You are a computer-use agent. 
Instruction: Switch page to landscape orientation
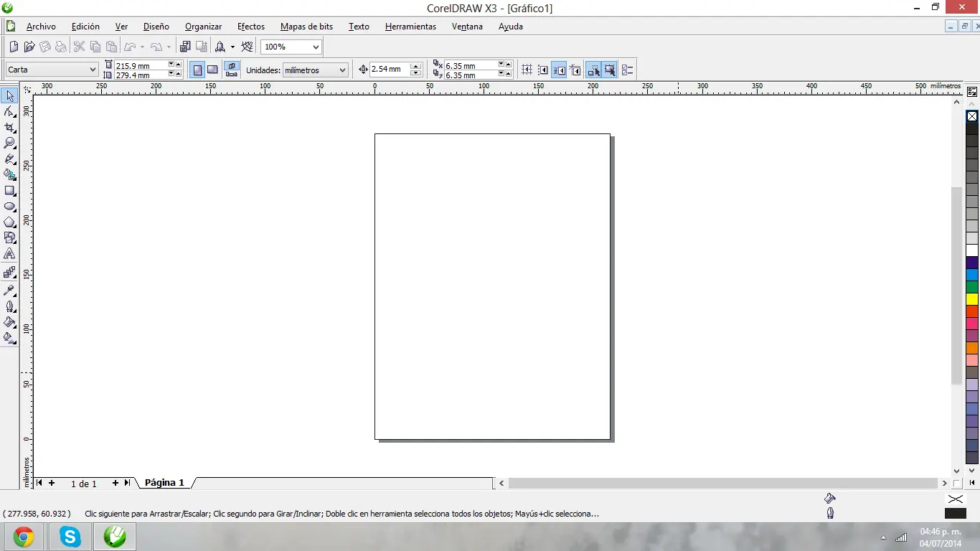[x=212, y=70]
